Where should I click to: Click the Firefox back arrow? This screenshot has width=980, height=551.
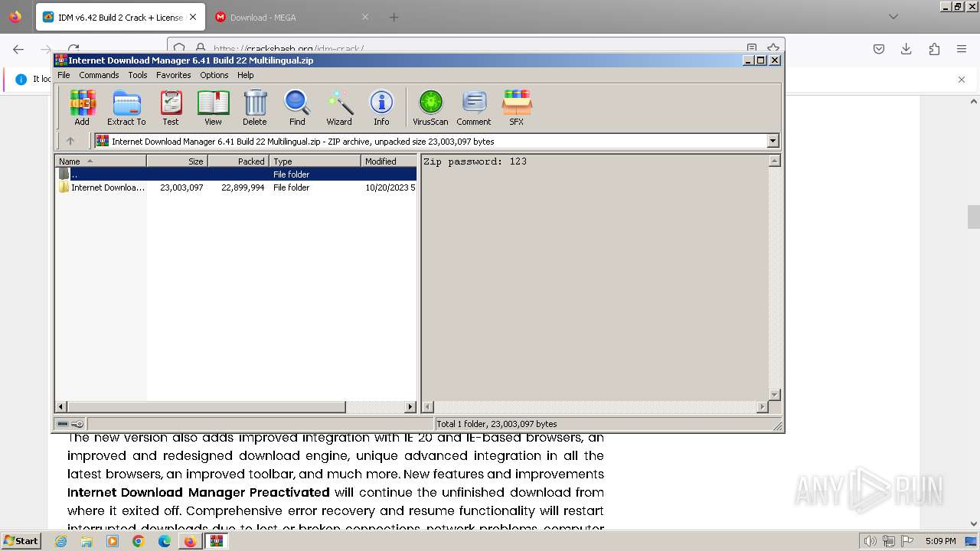18,49
